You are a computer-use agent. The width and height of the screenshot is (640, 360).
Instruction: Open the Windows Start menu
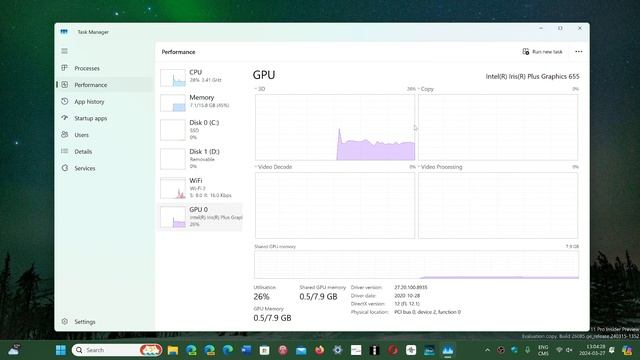pos(61,350)
